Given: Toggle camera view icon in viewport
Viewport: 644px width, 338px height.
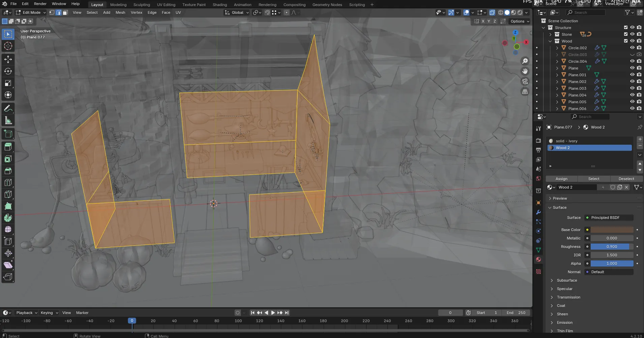Looking at the screenshot, I should click(x=525, y=81).
